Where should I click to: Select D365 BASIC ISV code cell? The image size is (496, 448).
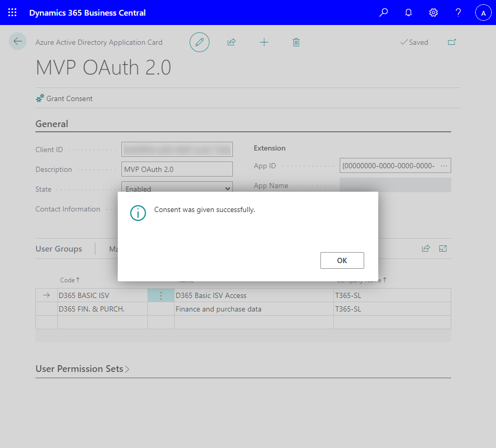[103, 295]
